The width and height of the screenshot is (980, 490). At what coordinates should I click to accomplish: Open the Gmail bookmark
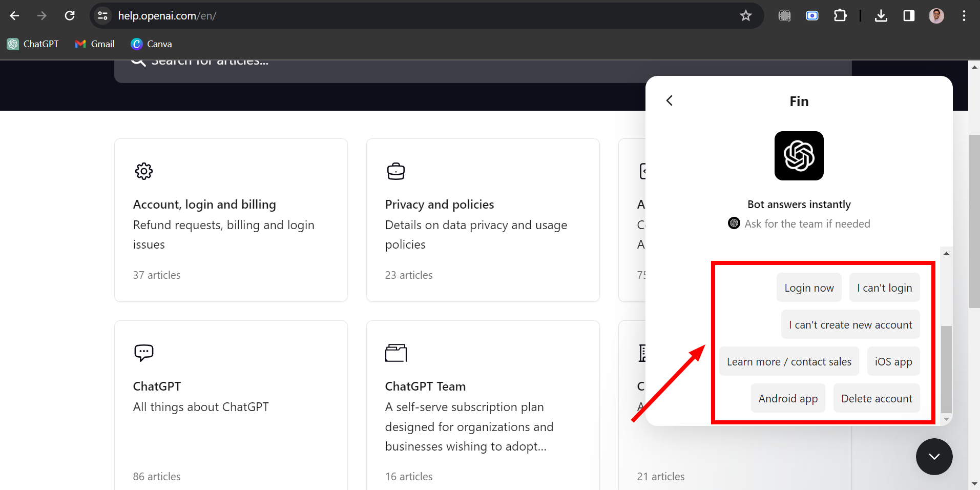pos(95,44)
